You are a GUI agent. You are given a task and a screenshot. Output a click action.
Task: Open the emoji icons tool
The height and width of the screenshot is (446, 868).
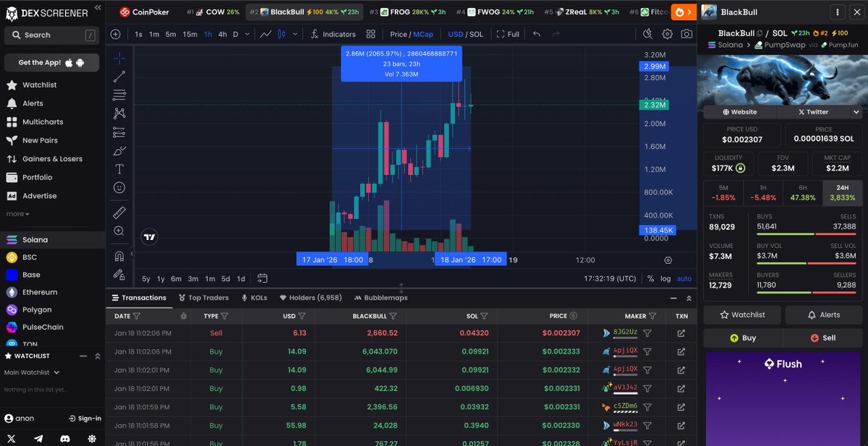coord(119,187)
